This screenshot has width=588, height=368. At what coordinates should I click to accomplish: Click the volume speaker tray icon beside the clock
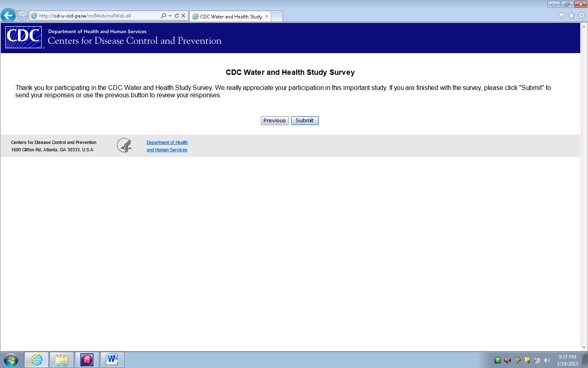point(547,360)
